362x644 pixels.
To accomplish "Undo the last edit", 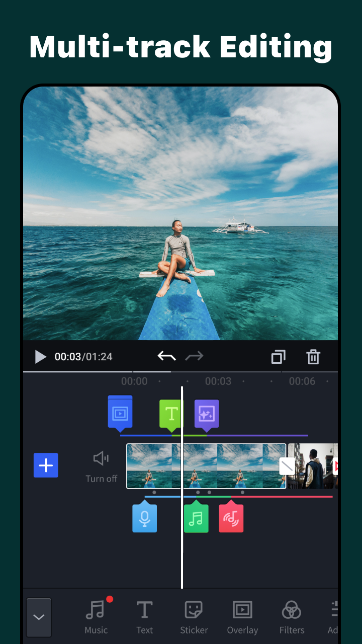I will tap(166, 357).
